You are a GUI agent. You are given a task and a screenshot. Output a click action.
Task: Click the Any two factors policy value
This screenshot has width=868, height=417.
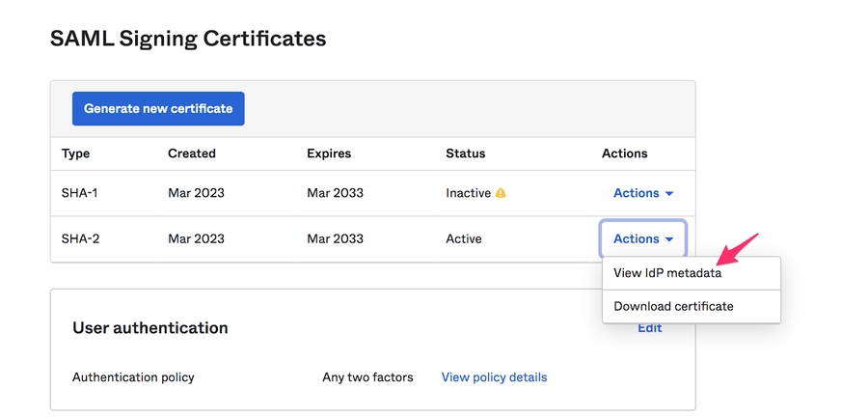(x=367, y=377)
